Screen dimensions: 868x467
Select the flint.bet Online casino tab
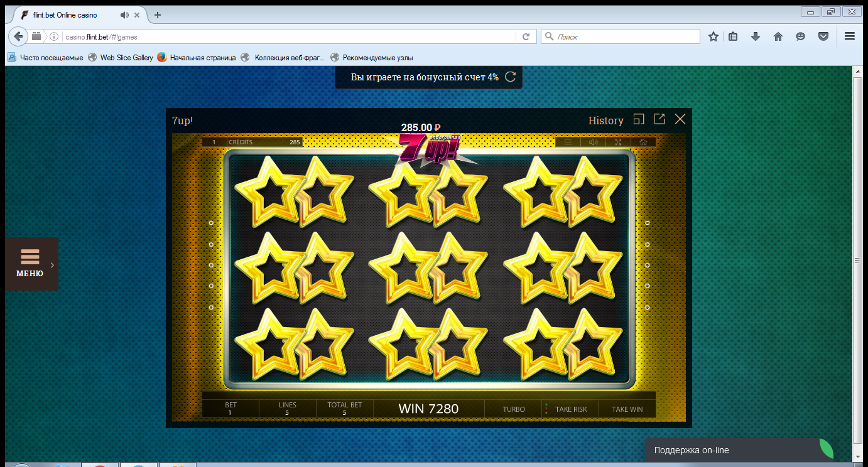[82, 15]
